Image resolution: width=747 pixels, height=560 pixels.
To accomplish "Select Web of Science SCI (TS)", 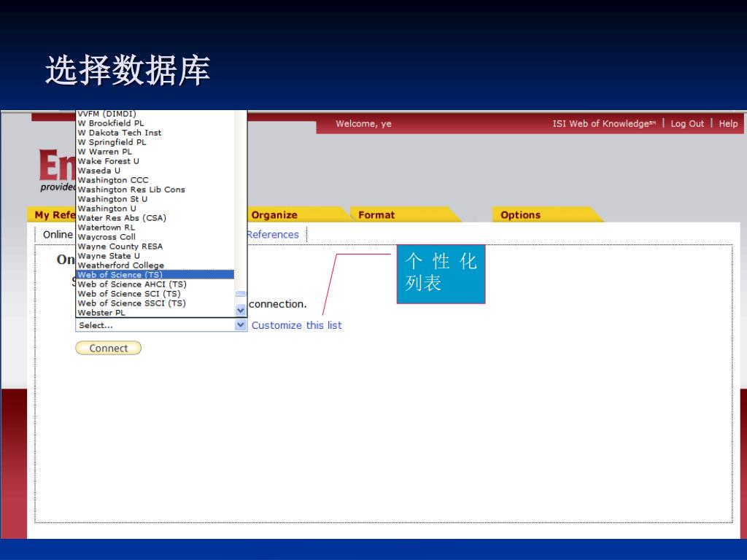I will tap(155, 294).
